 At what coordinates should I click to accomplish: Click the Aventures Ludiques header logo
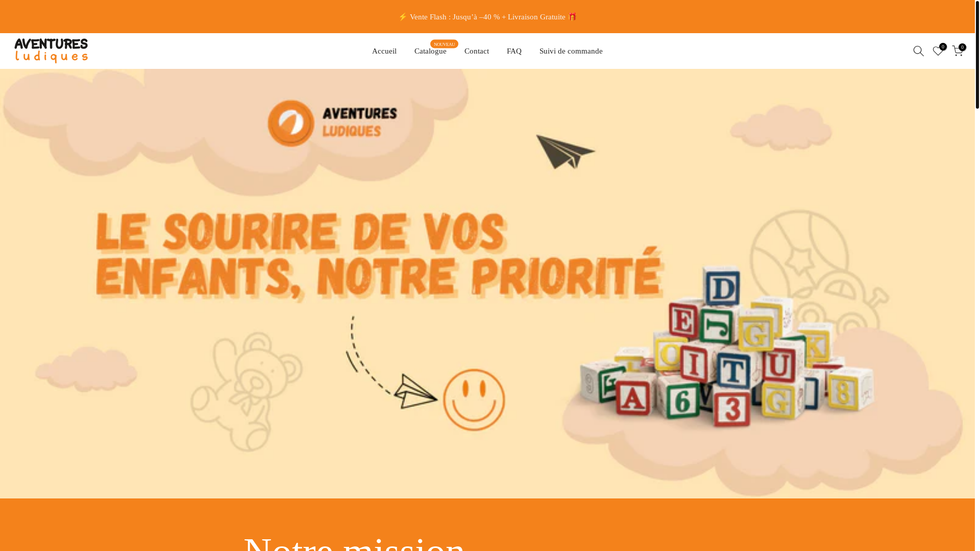pos(51,51)
